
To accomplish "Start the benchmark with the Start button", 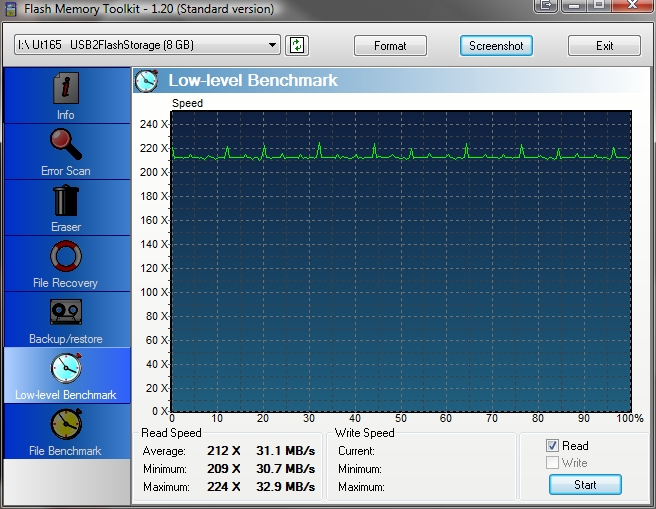I will [585, 485].
